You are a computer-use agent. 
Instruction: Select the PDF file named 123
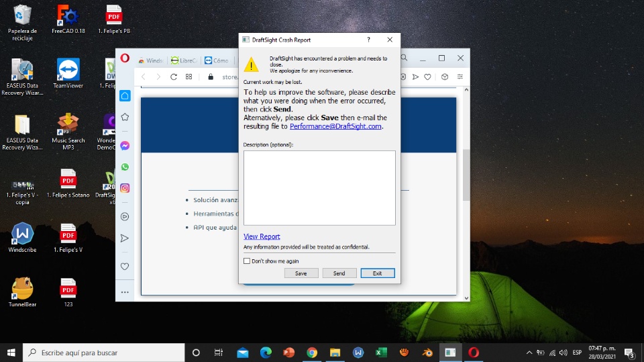(68, 292)
